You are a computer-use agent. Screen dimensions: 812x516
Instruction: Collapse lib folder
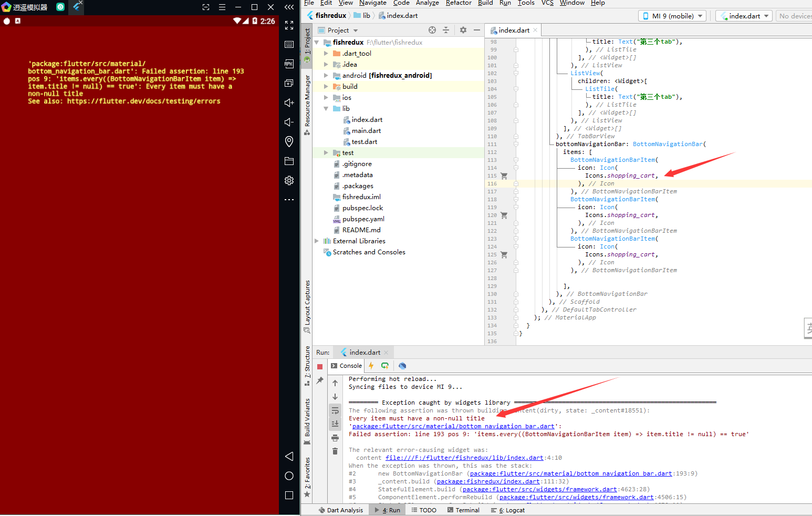(326, 108)
